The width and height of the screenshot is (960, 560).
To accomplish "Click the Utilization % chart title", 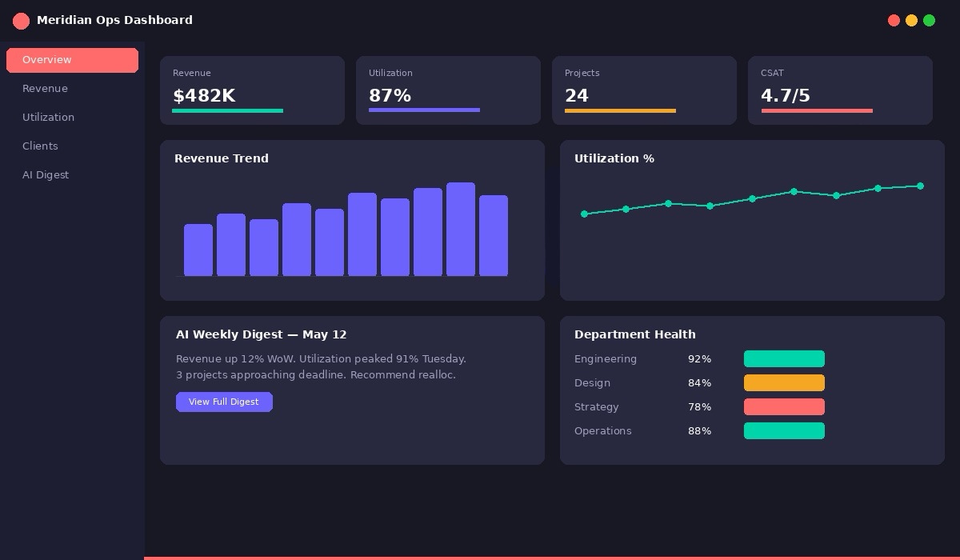I will 614,158.
